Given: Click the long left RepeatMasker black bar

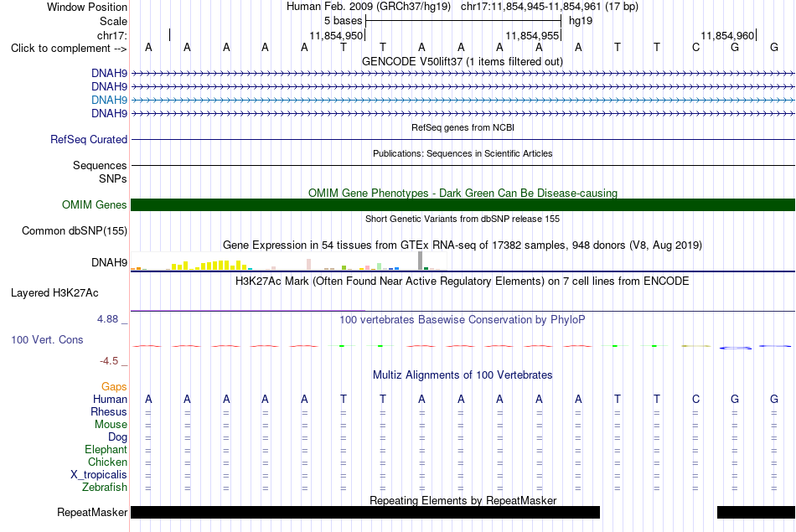Looking at the screenshot, I should (365, 512).
